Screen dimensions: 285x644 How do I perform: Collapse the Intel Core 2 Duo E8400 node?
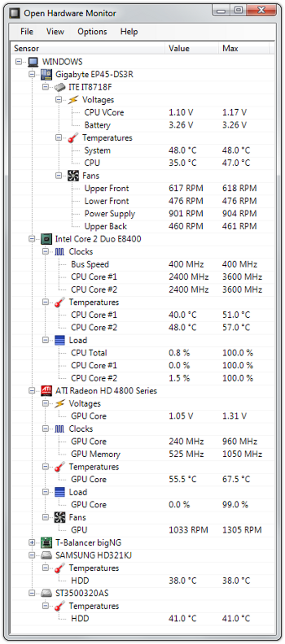(32, 239)
